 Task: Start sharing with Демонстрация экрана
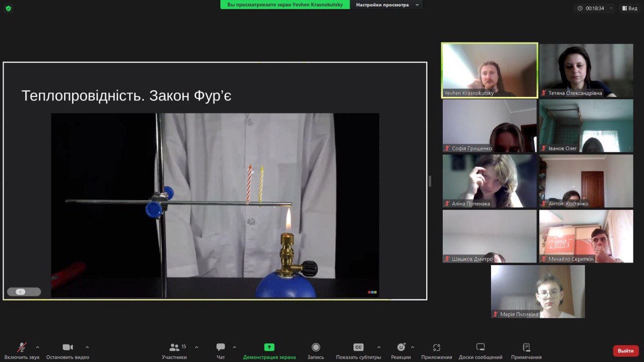(269, 351)
